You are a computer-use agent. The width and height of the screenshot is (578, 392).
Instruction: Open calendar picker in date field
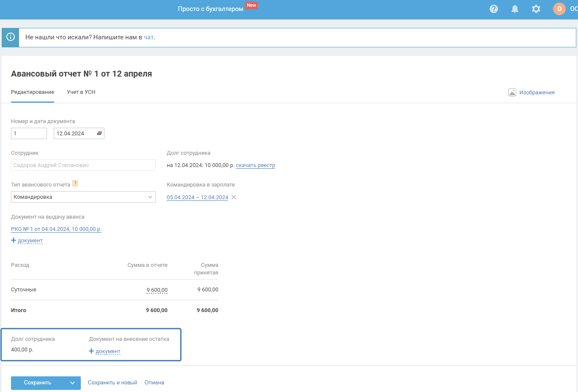tap(99, 133)
